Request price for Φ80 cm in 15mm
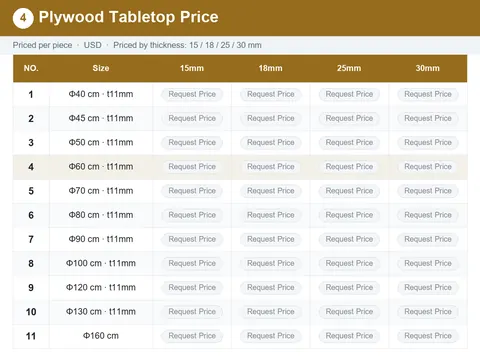Screen dimensions: 480x361 (192, 215)
